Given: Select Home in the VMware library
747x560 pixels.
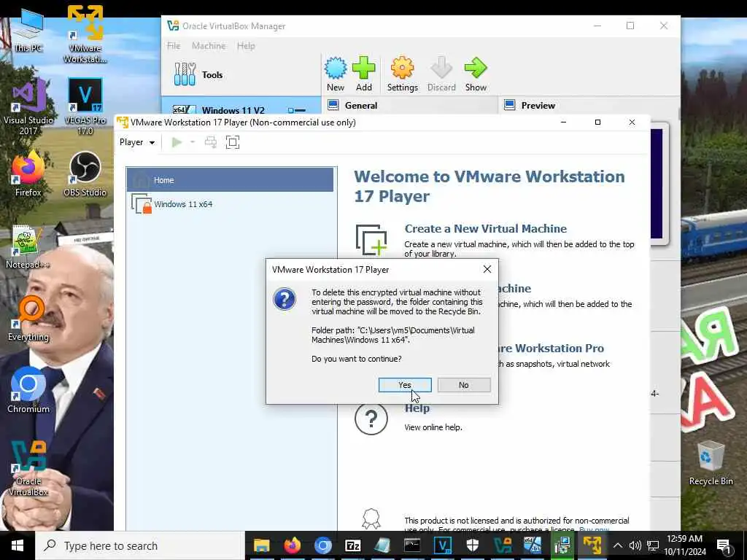Looking at the screenshot, I should click(230, 180).
